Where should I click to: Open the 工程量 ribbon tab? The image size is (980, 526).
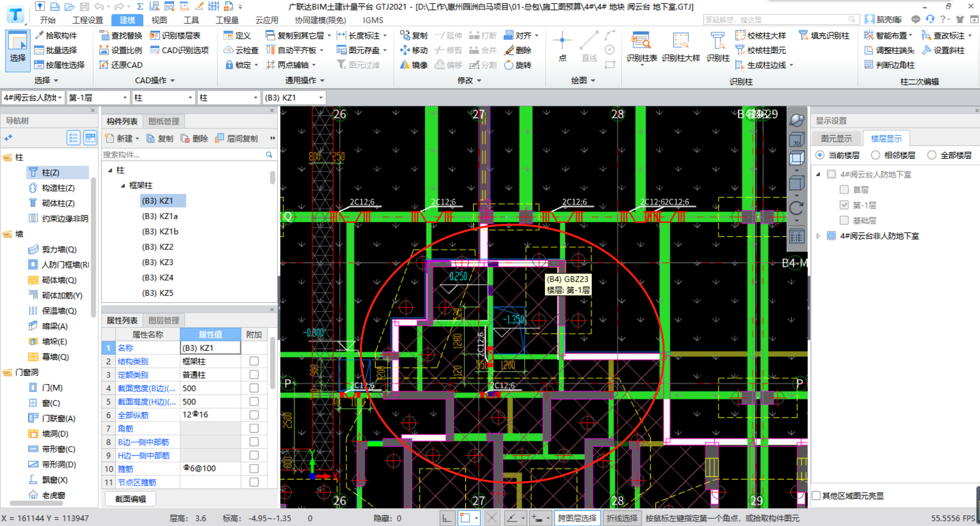click(x=227, y=20)
